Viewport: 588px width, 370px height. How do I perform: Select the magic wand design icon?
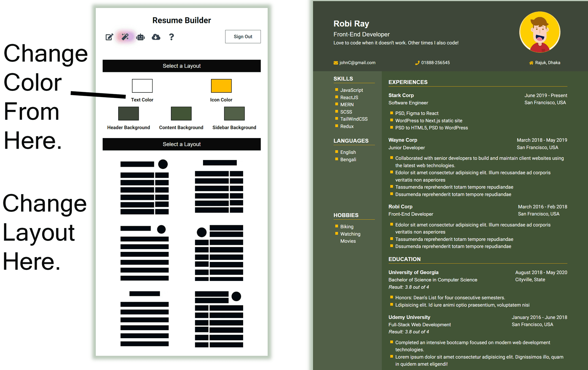pos(125,37)
